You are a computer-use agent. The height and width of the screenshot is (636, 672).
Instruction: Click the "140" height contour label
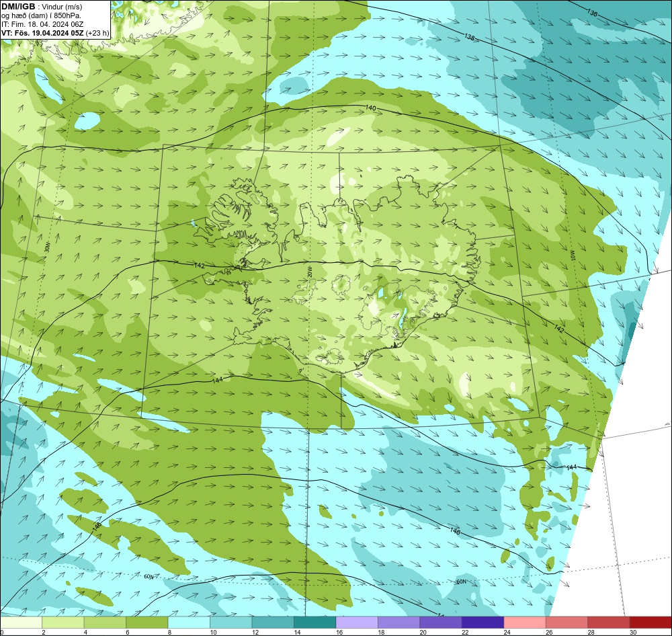click(x=371, y=108)
